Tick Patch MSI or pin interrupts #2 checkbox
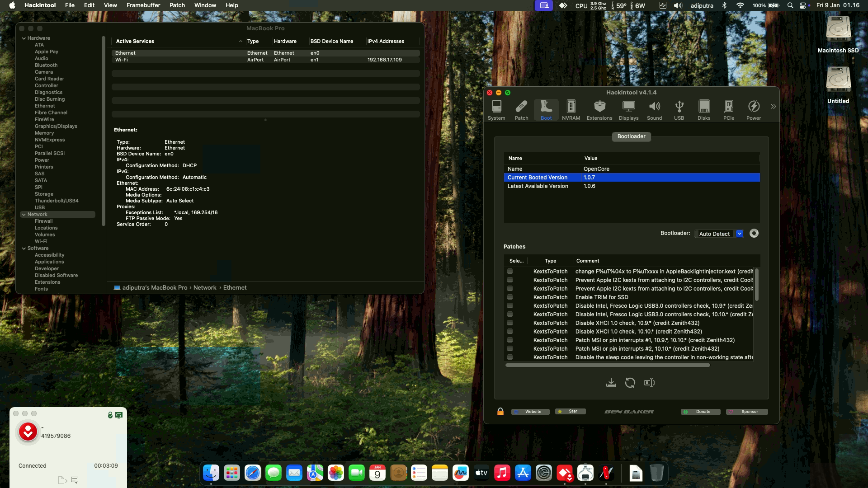This screenshot has width=868, height=488. (510, 349)
